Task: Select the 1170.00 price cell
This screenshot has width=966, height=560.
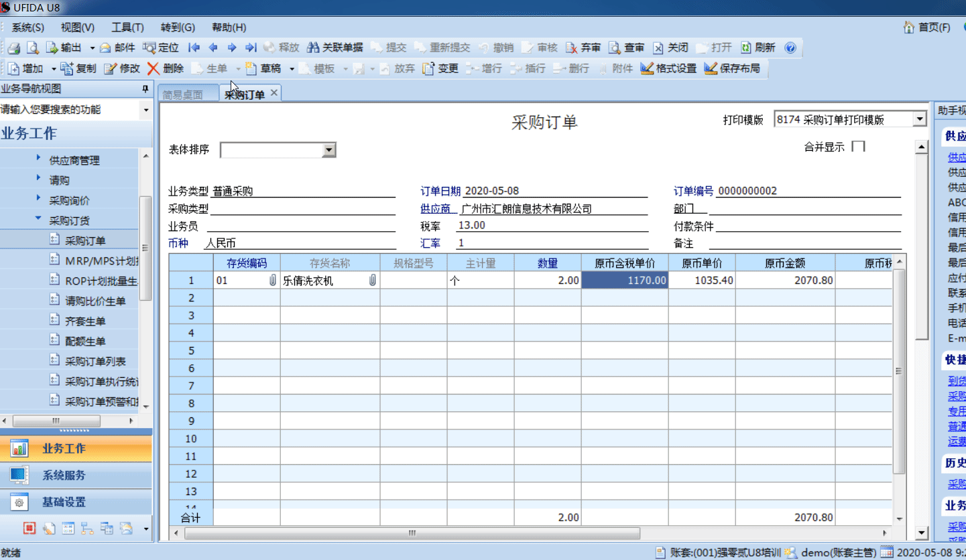Action: [x=625, y=281]
